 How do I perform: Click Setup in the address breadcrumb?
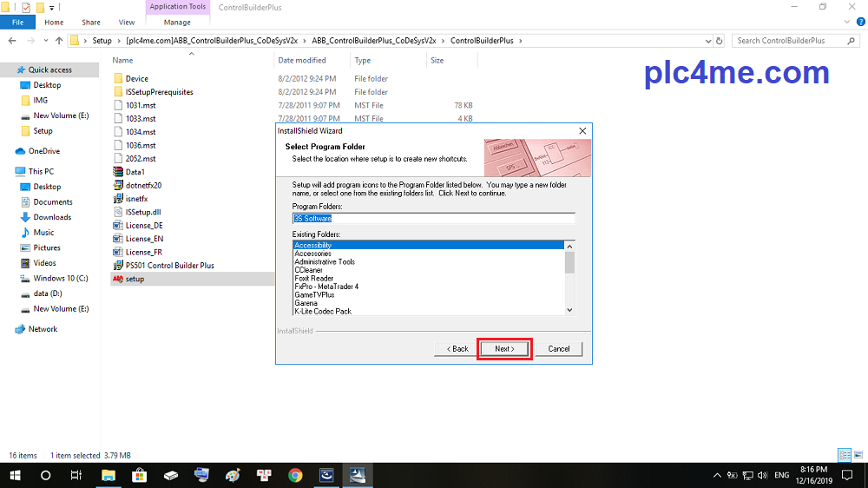[x=102, y=41]
